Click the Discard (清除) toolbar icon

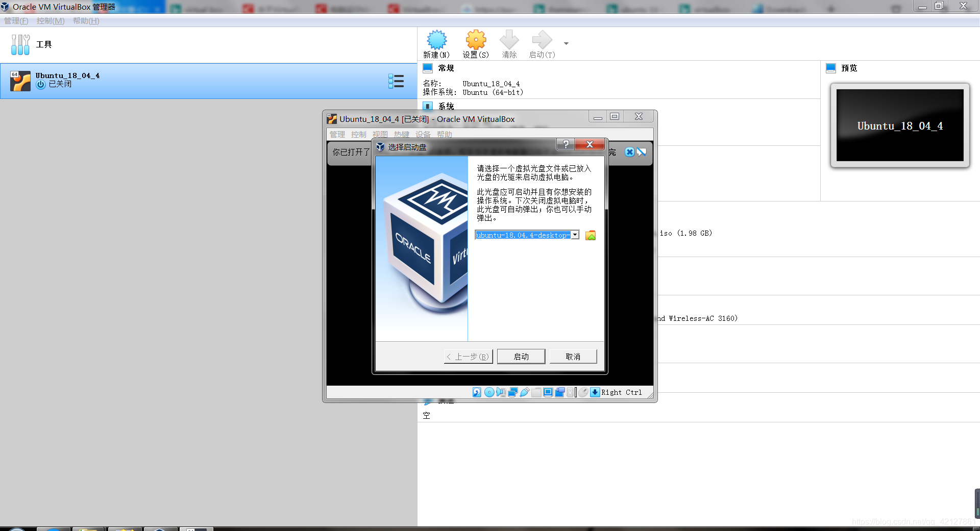509,44
